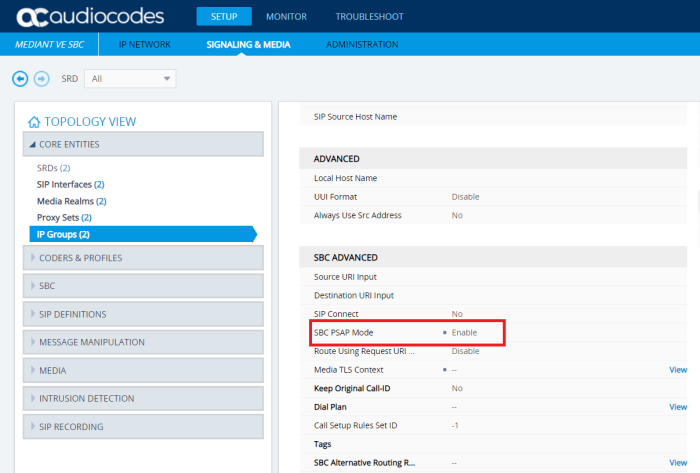Image resolution: width=700 pixels, height=473 pixels.
Task: Click View link for SBC Alternative Routing
Action: coord(677,463)
